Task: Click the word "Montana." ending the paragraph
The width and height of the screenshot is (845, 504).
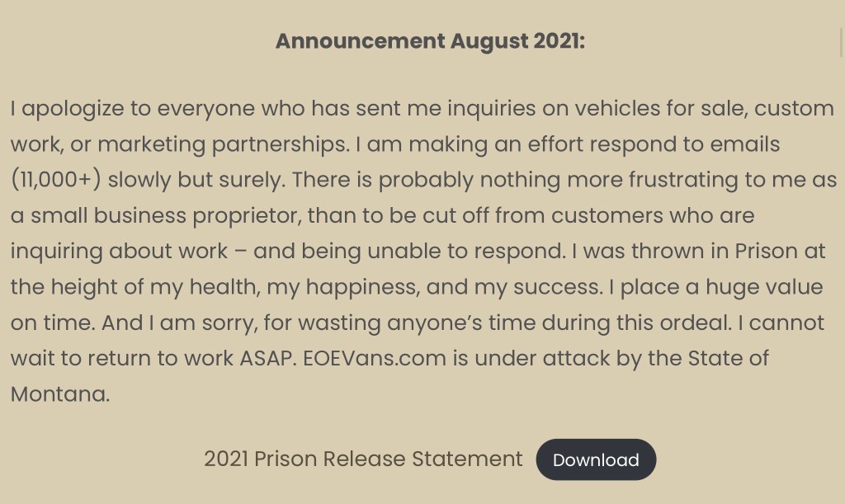Action: point(59,394)
